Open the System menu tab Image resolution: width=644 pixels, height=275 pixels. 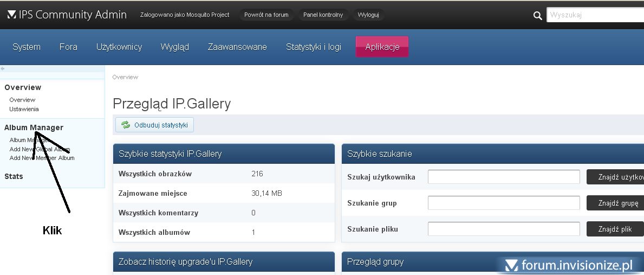coord(27,47)
